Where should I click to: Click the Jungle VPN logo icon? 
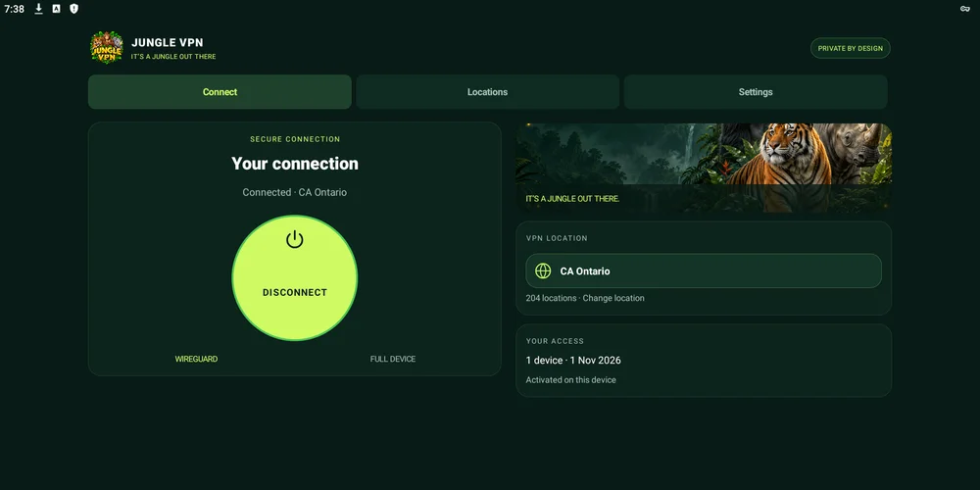[x=106, y=47]
